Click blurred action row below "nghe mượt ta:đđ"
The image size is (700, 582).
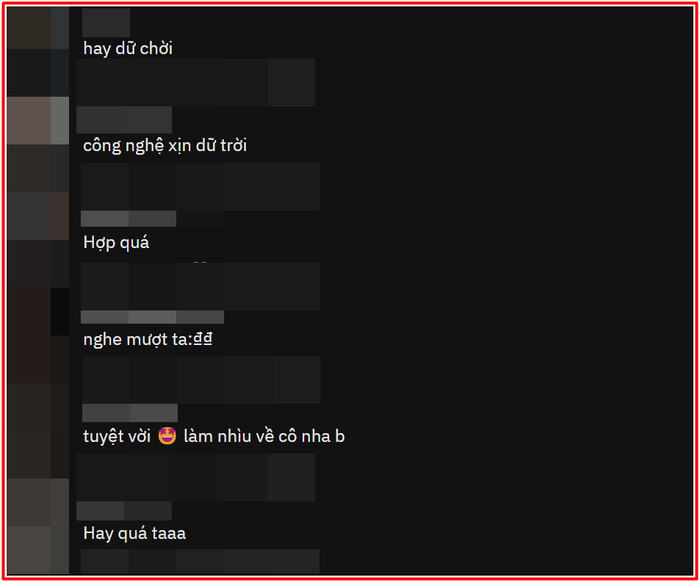201,380
